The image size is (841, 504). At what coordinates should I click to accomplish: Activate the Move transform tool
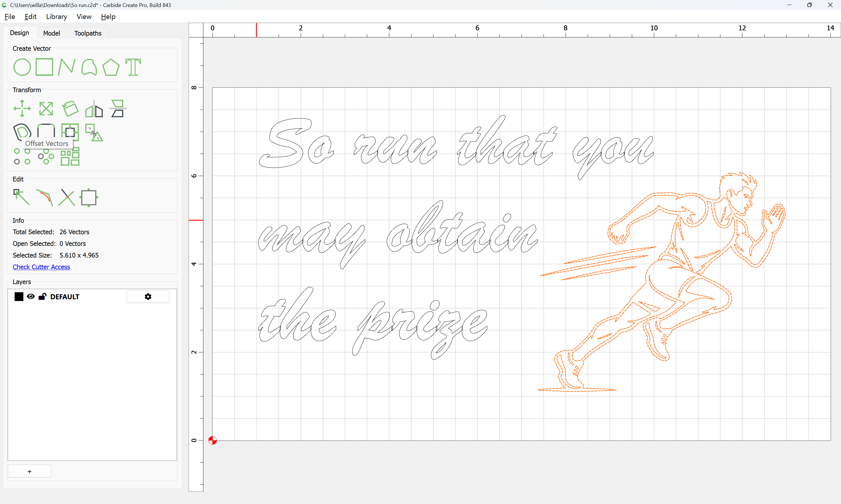tap(22, 109)
